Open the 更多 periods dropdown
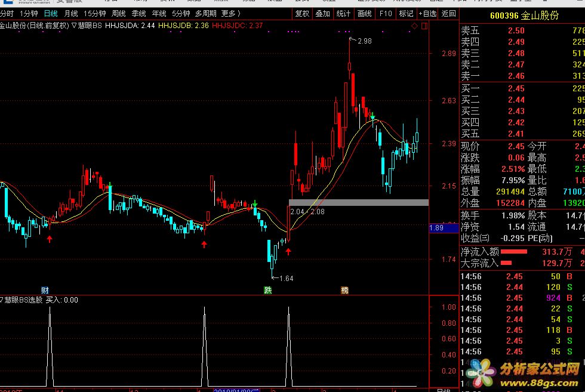This screenshot has height=392, width=585. (x=230, y=14)
